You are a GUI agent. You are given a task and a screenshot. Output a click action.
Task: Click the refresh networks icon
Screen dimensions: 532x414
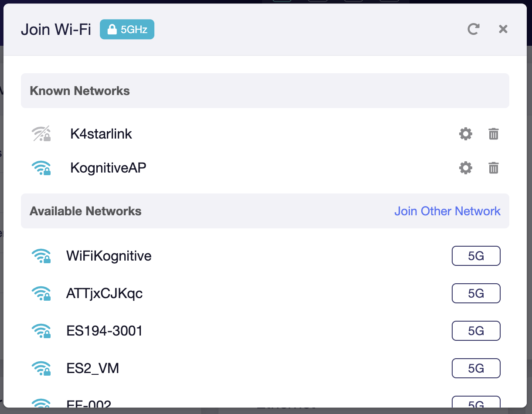[473, 29]
